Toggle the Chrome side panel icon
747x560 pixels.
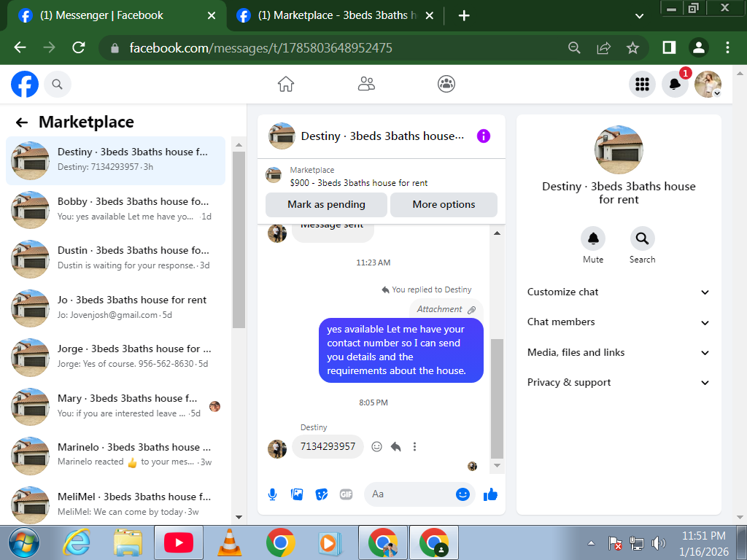tap(670, 47)
